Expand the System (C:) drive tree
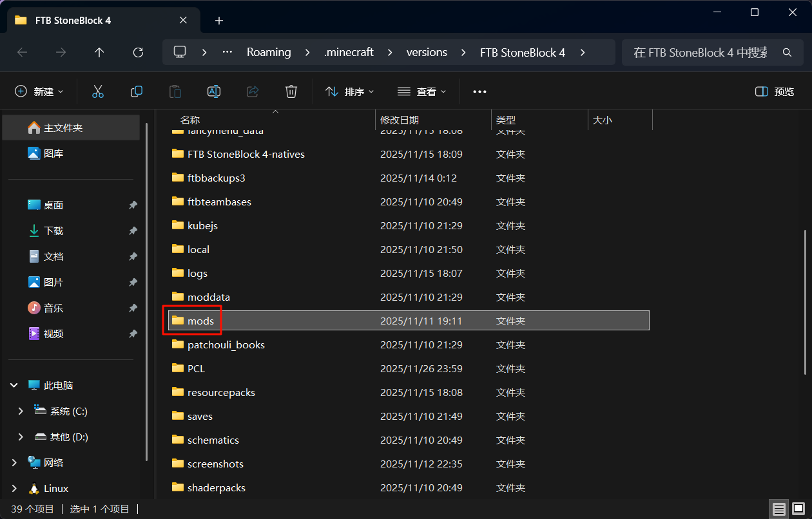 (21, 411)
